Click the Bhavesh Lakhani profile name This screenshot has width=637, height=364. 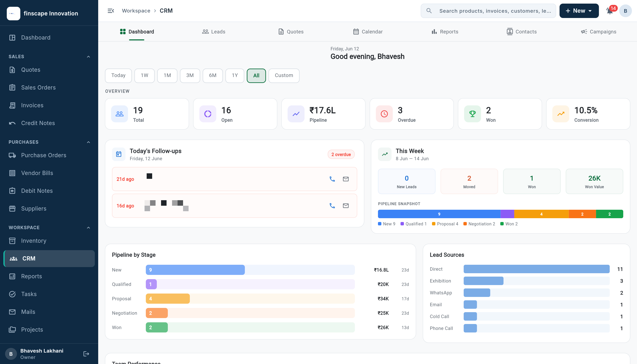(42, 351)
